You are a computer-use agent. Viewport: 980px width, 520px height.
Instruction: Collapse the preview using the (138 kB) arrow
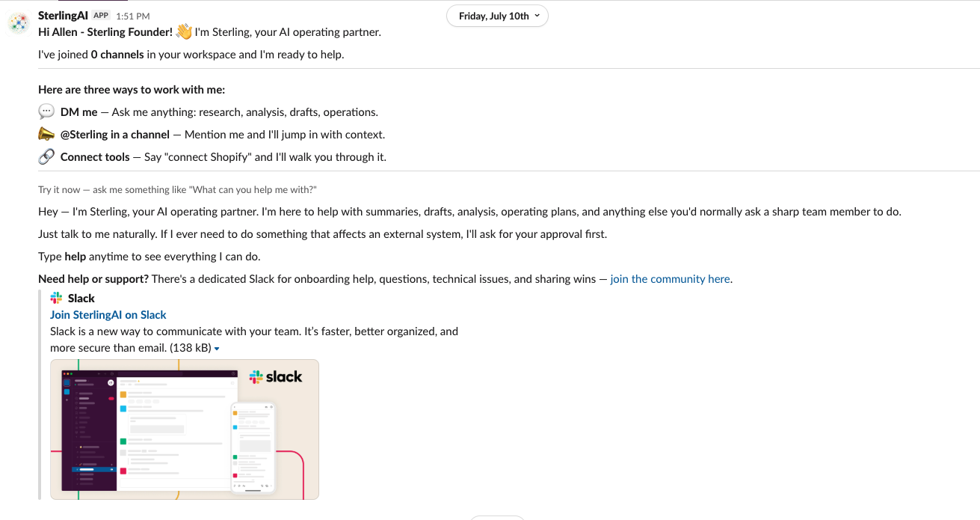tap(217, 349)
